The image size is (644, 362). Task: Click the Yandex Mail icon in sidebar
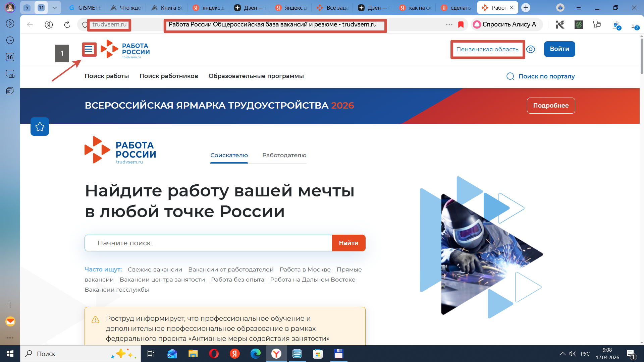[10, 321]
